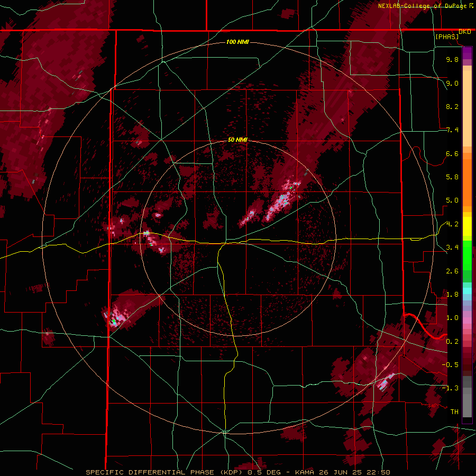Click the cyan segment of the color scale
Viewport: 476px width, 476px height.
pyautogui.click(x=467, y=290)
